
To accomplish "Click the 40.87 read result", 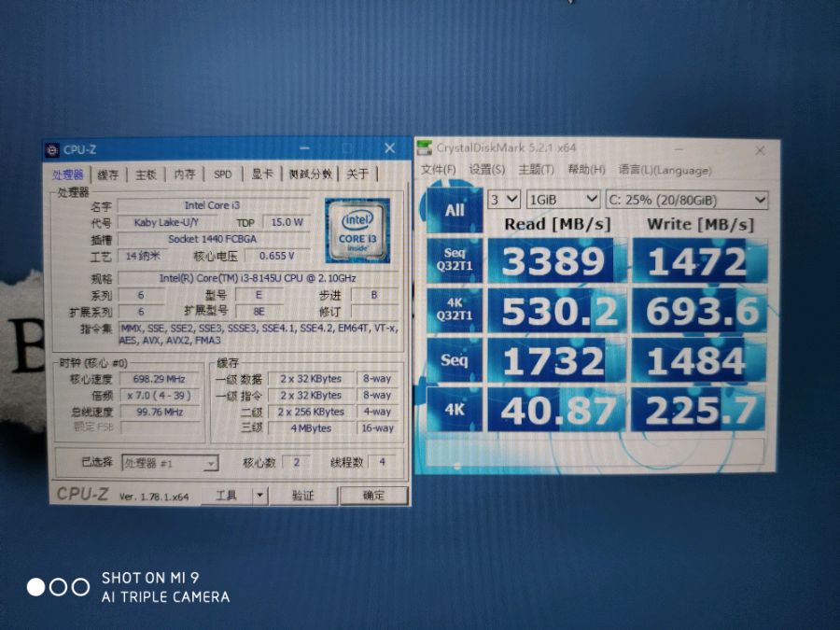I will click(554, 411).
